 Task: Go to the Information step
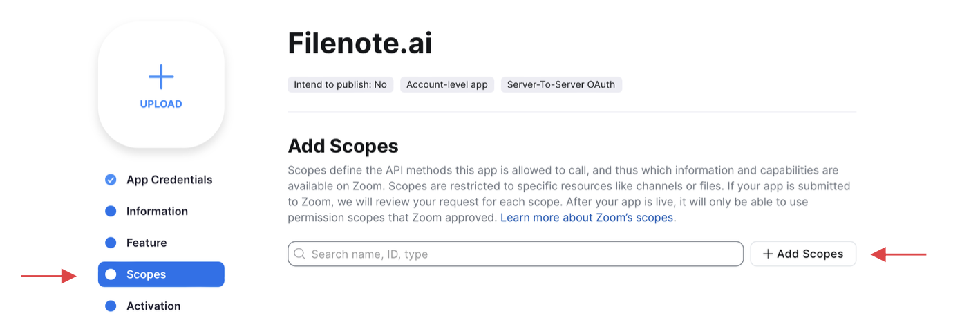pos(157,212)
